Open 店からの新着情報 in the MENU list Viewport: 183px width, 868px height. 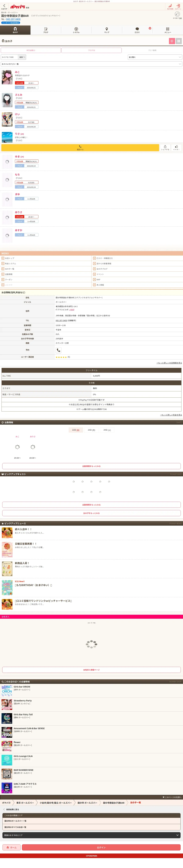137,263
